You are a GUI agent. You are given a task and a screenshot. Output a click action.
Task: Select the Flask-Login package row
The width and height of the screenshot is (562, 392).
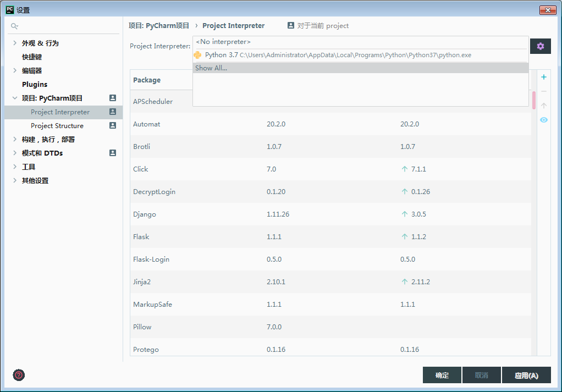(x=330, y=260)
